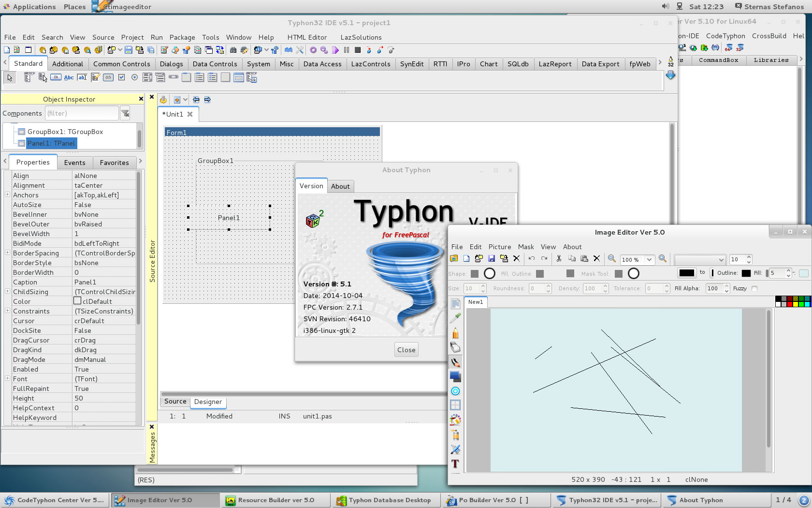Select the arrow selection tool in palette
Image resolution: width=812 pixels, height=508 pixels.
[10, 77]
